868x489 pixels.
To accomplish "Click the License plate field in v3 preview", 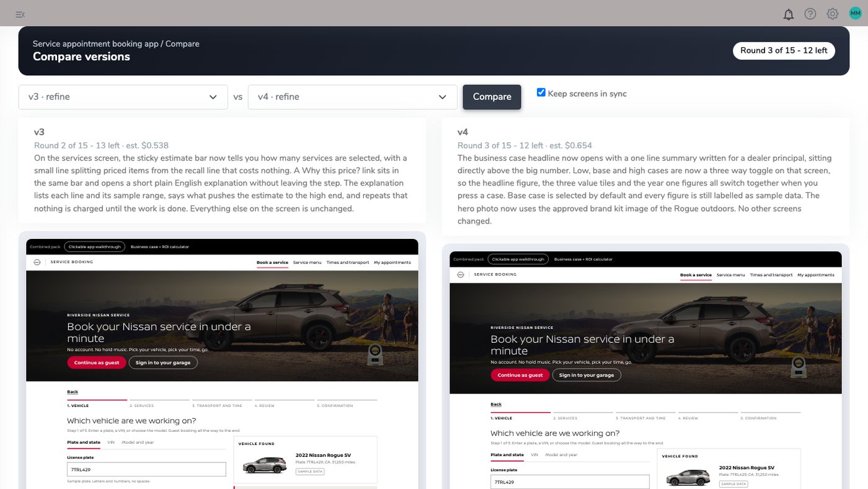I will point(146,470).
